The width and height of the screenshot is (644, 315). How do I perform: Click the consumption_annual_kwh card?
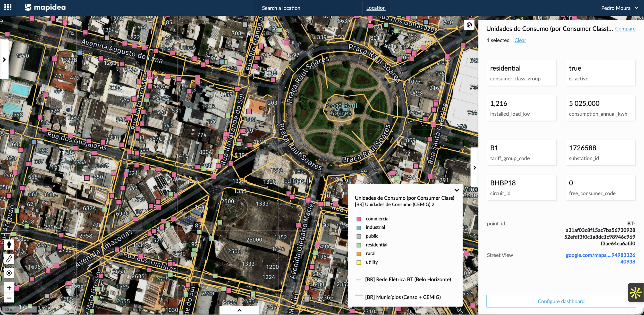(x=600, y=108)
